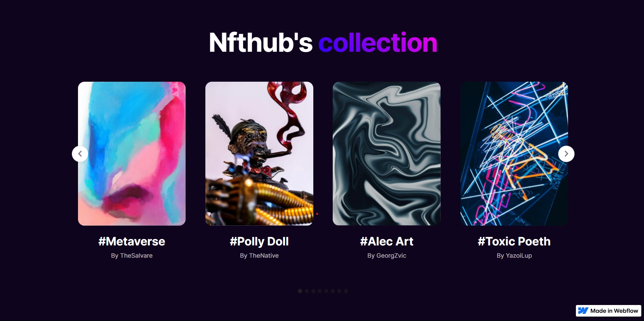Open the #Metaverse watercolor artwork image
Screen dimensions: 644x321
pyautogui.click(x=132, y=154)
